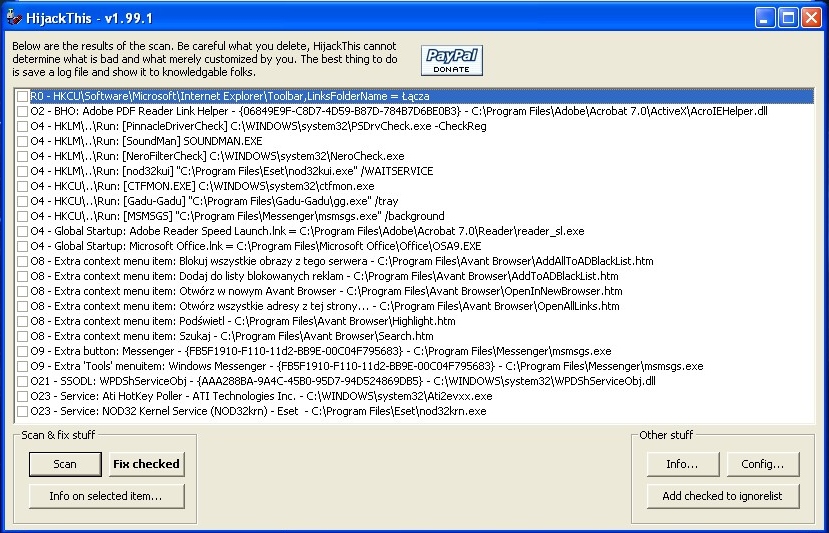The width and height of the screenshot is (829, 533).
Task: Check the Adobe Reader Speed Launch checkbox
Action: (x=22, y=231)
